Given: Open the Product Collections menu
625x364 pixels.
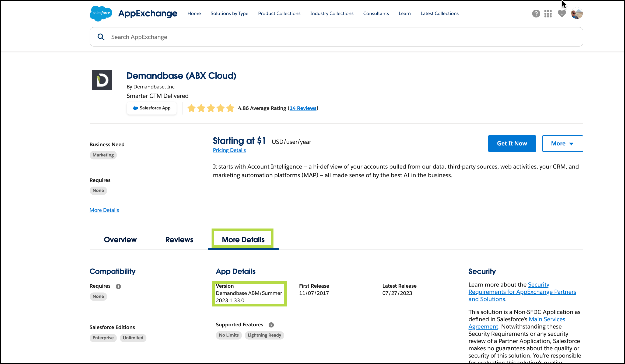Looking at the screenshot, I should [x=279, y=13].
